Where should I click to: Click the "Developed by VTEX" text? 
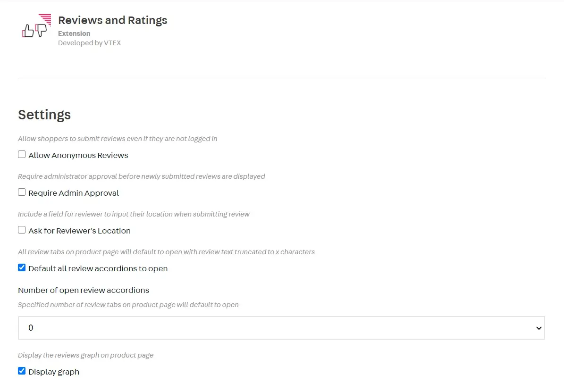[89, 43]
